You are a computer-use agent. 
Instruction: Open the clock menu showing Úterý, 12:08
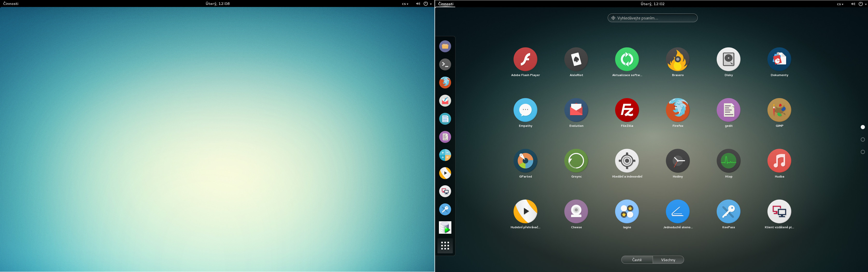(x=218, y=4)
